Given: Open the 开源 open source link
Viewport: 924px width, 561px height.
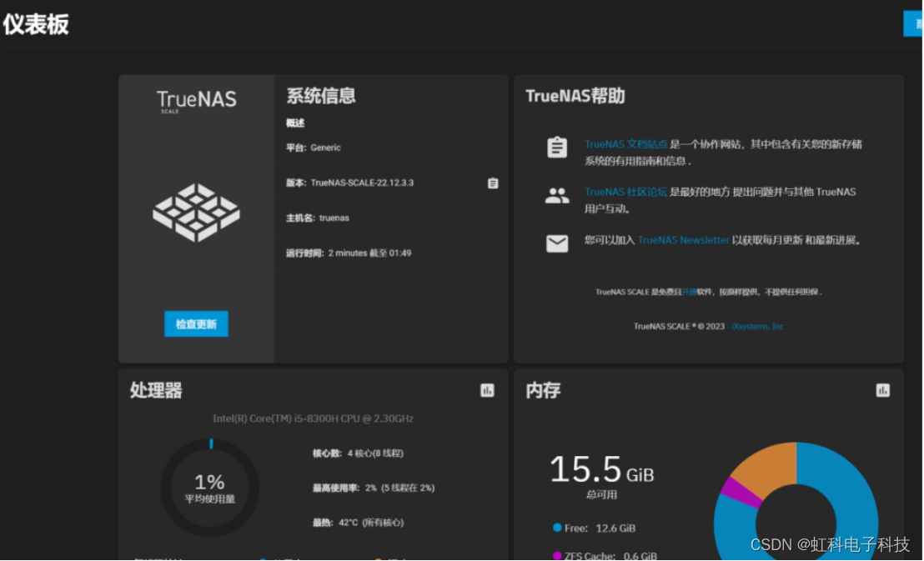Looking at the screenshot, I should point(689,292).
